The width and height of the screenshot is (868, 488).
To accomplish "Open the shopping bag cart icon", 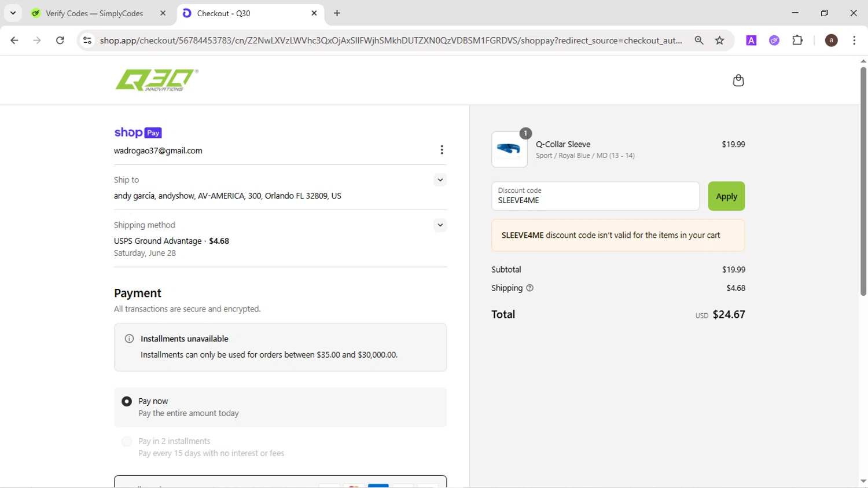I will (x=738, y=80).
